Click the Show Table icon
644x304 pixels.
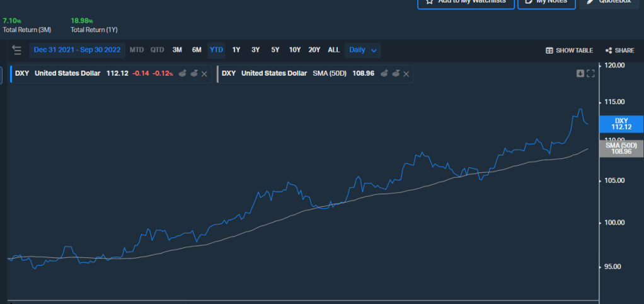568,50
